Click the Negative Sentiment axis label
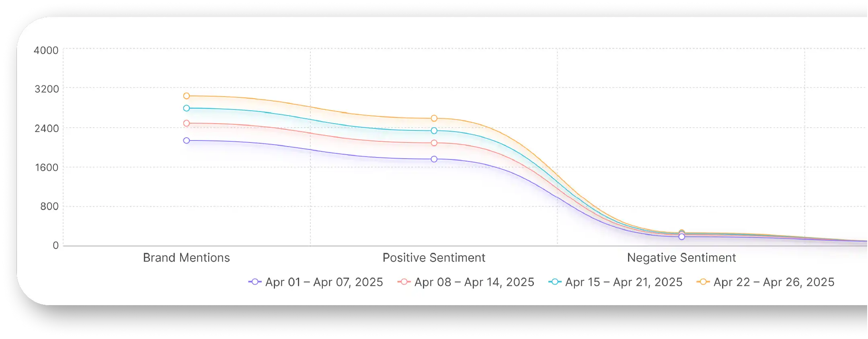 coord(681,258)
